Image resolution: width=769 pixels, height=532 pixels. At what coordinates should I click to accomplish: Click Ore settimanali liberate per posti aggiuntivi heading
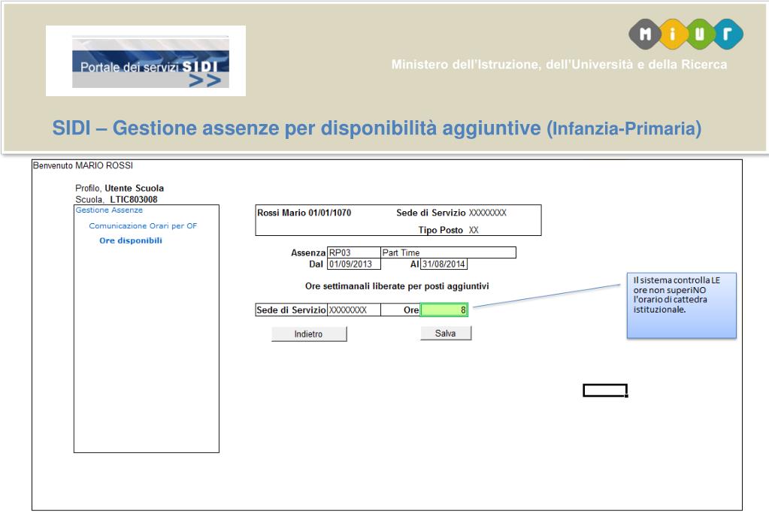point(397,286)
